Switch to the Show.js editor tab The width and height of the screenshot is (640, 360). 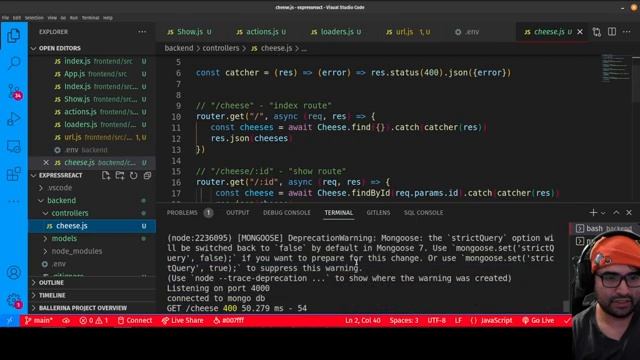coord(189,32)
